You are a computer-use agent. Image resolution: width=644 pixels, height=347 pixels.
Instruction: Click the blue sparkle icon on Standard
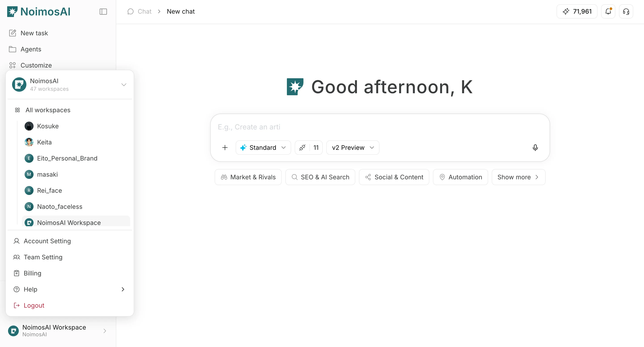pos(243,148)
